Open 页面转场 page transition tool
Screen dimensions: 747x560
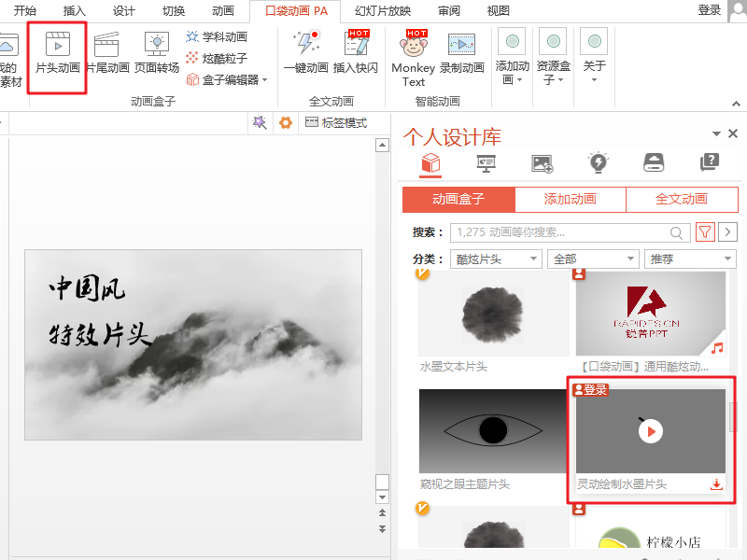pos(157,52)
